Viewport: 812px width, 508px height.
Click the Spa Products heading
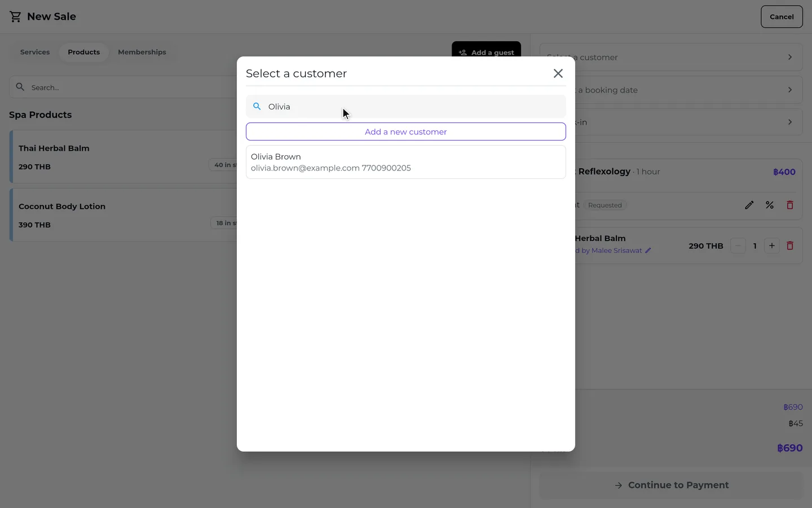[x=41, y=115]
